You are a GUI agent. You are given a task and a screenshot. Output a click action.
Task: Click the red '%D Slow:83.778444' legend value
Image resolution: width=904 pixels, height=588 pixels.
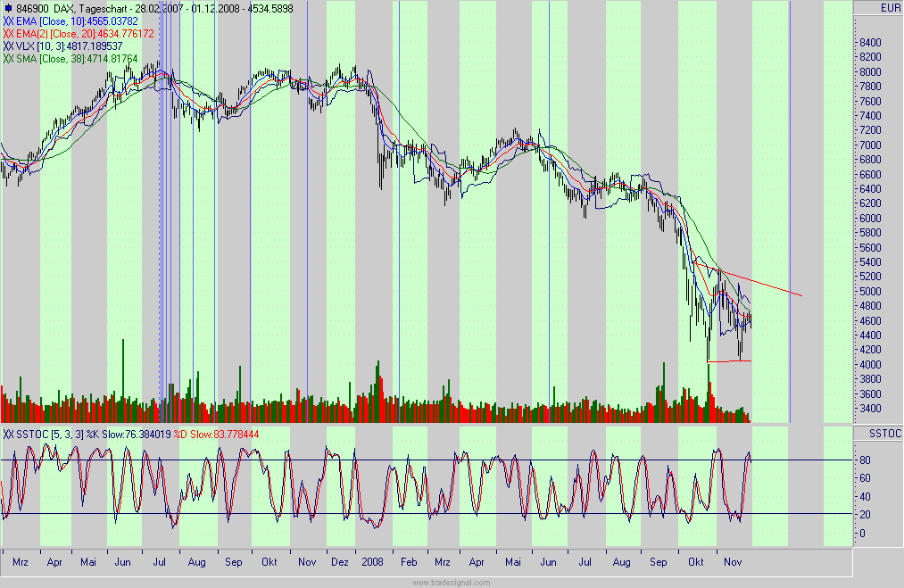tap(216, 434)
